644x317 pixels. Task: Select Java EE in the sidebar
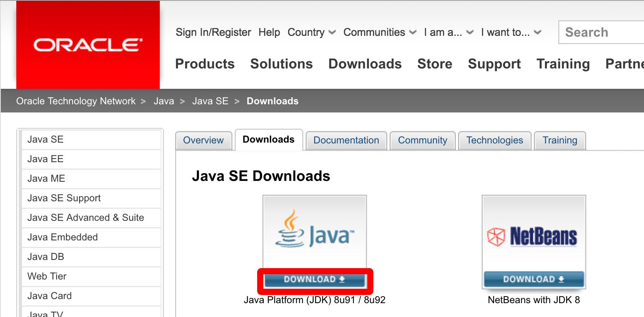tap(91, 159)
